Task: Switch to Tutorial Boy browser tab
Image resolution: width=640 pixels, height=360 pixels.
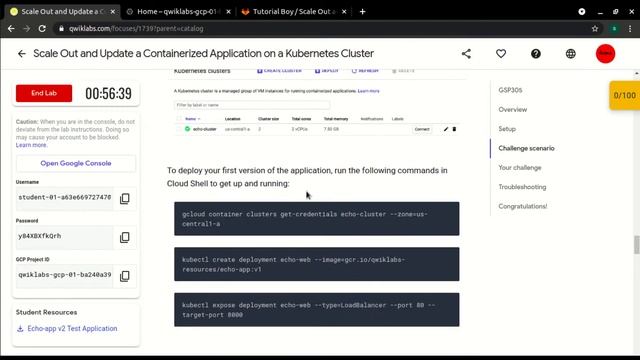Action: click(x=294, y=11)
